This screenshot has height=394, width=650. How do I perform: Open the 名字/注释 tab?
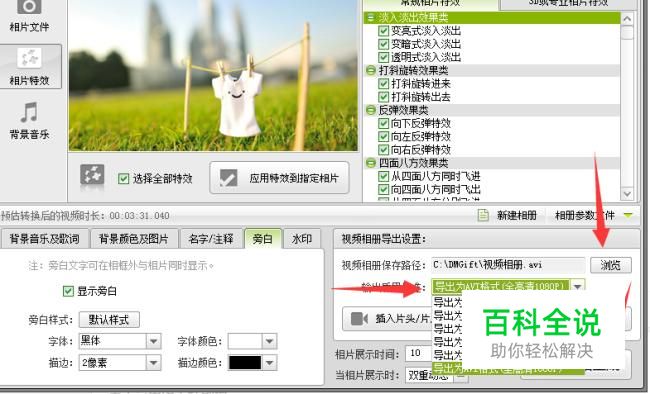click(211, 239)
